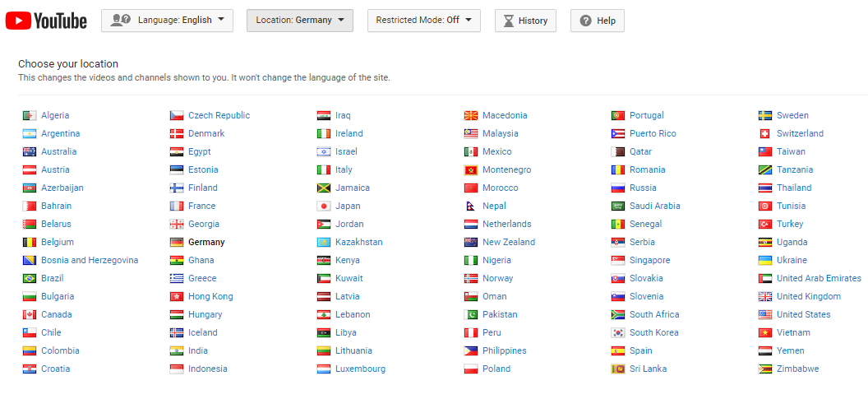
Task: Click the Philippines flag icon
Action: pyautogui.click(x=471, y=350)
